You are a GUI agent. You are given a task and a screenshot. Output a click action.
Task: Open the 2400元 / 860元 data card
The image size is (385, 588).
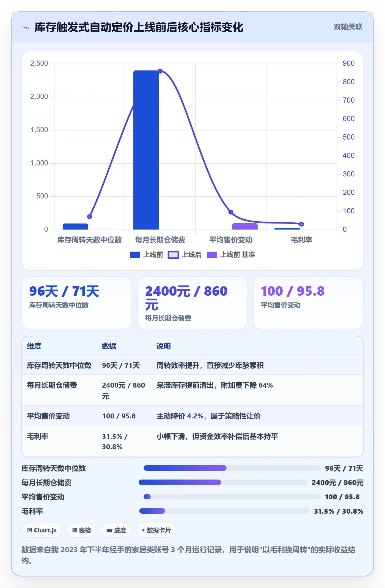[193, 303]
